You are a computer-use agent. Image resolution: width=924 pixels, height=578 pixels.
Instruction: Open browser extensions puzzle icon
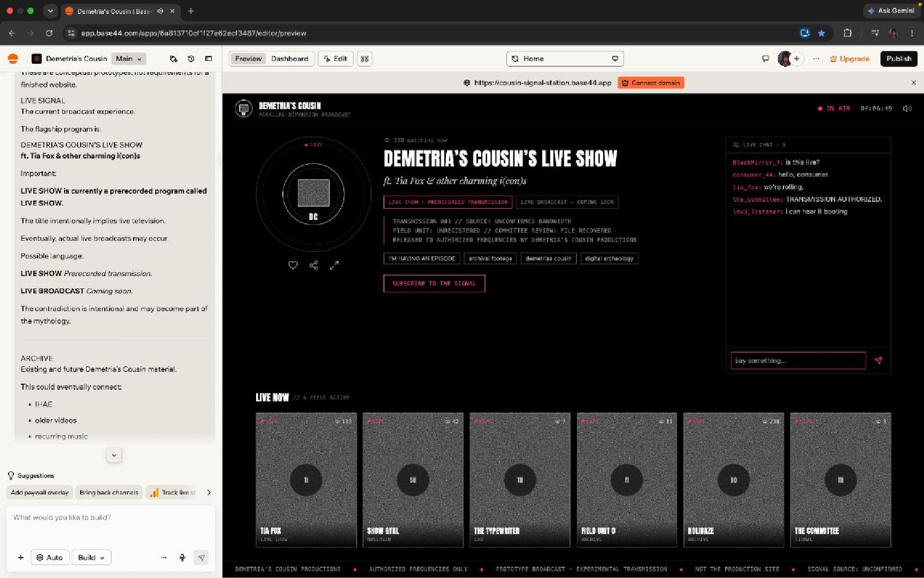pos(848,33)
